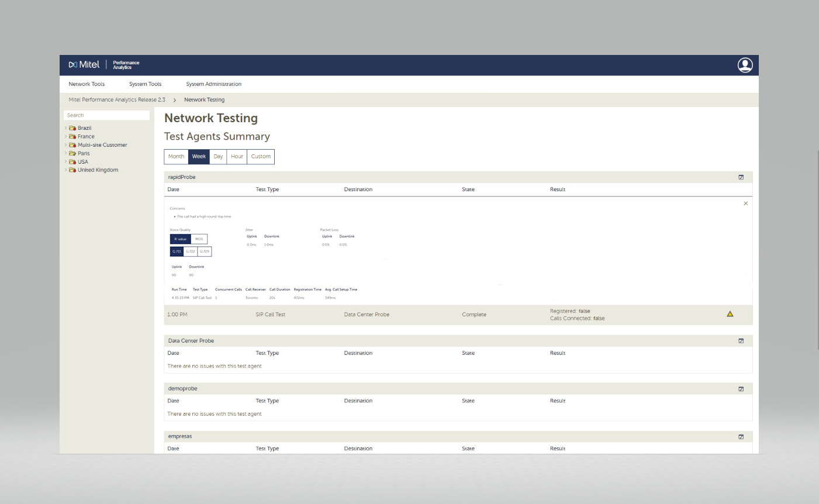Open the Network Tools menu
The width and height of the screenshot is (819, 504).
click(87, 84)
